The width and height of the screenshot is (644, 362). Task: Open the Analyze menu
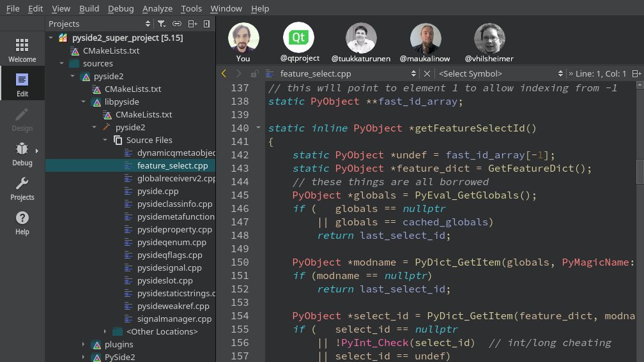tap(157, 9)
